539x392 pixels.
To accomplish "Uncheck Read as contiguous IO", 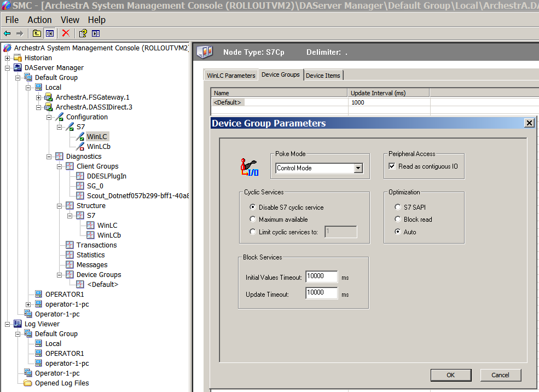I will [x=391, y=166].
